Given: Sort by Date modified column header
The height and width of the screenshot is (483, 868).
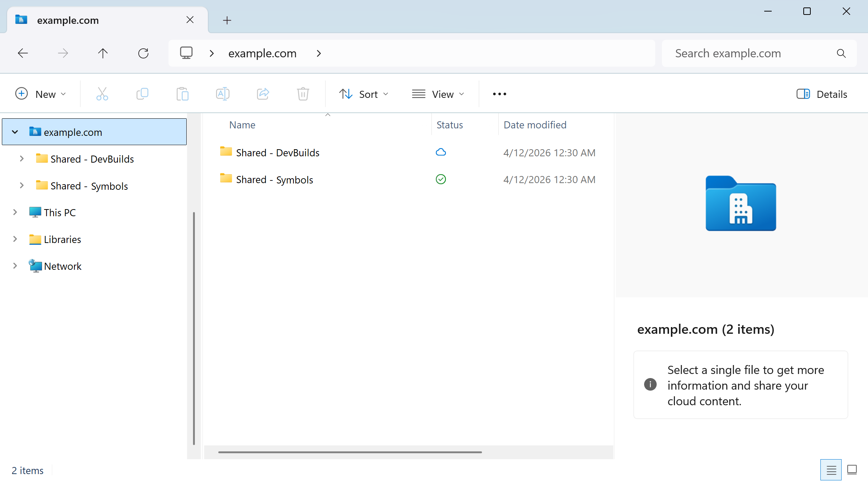Looking at the screenshot, I should tap(535, 125).
